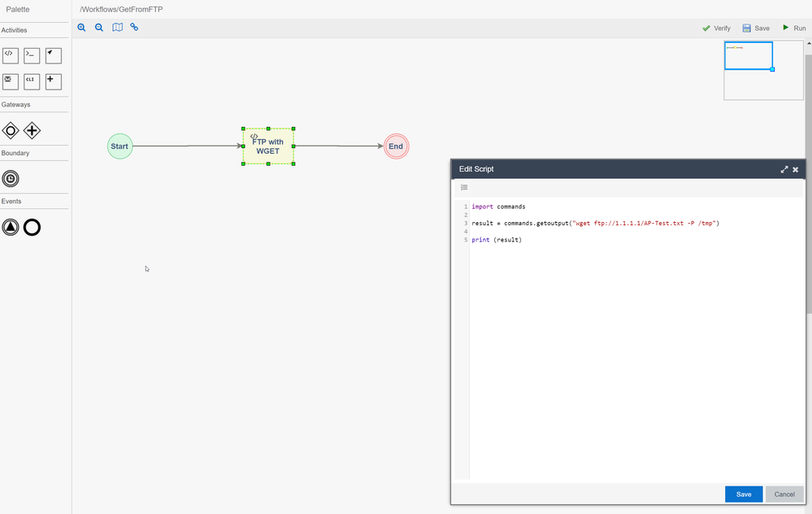The height and width of the screenshot is (514, 812).
Task: Pick the arrow activity in the palette
Action: pyautogui.click(x=53, y=55)
